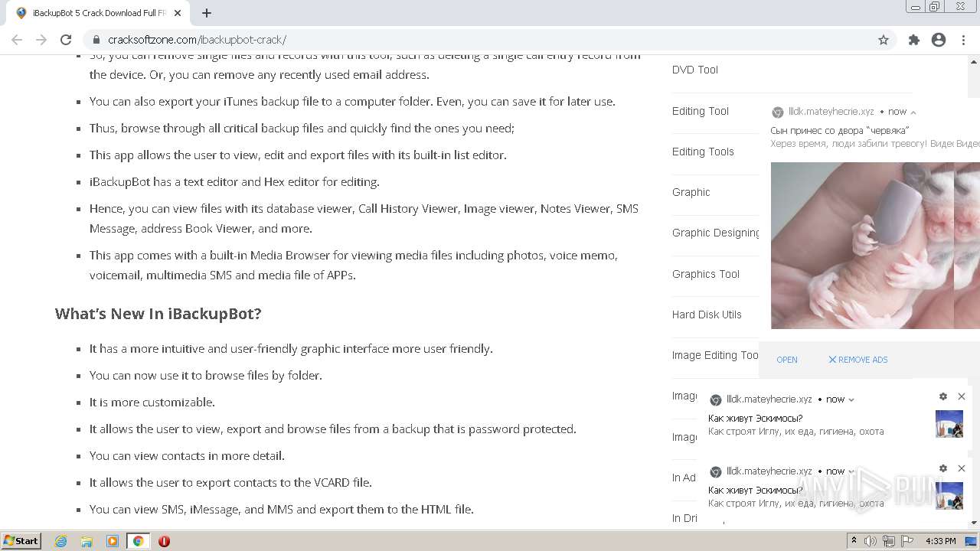Viewport: 980px width, 551px height.
Task: Click the 4:33 PM system clock
Action: (x=941, y=541)
